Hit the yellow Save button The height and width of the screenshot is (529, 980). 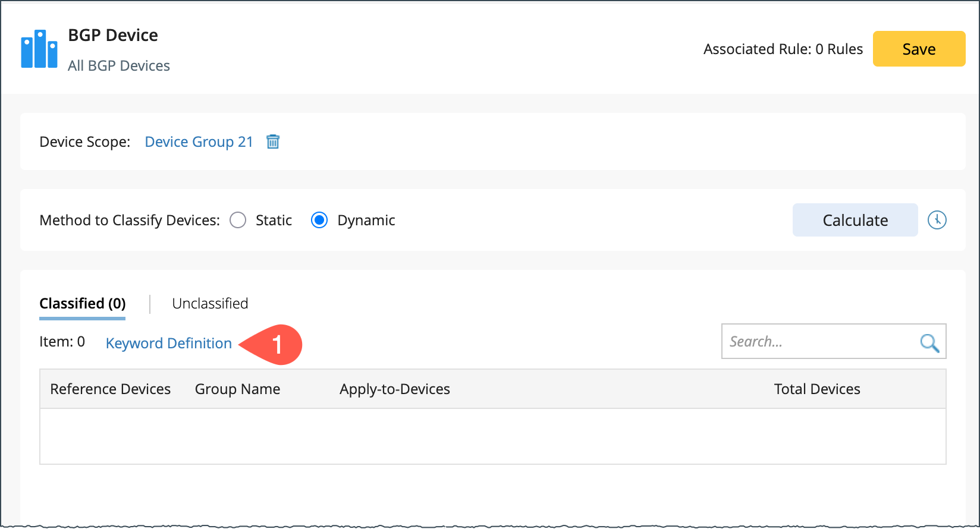point(919,49)
